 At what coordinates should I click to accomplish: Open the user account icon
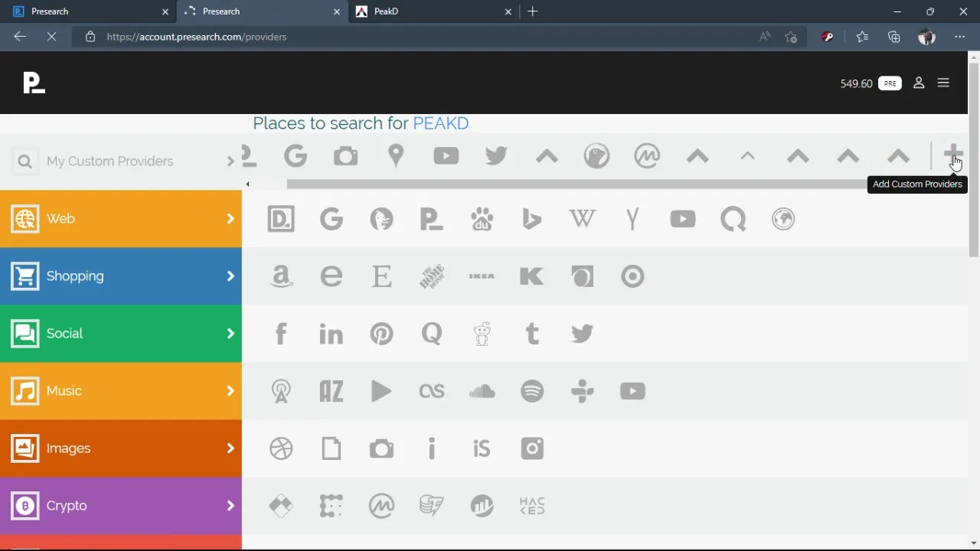(x=919, y=83)
